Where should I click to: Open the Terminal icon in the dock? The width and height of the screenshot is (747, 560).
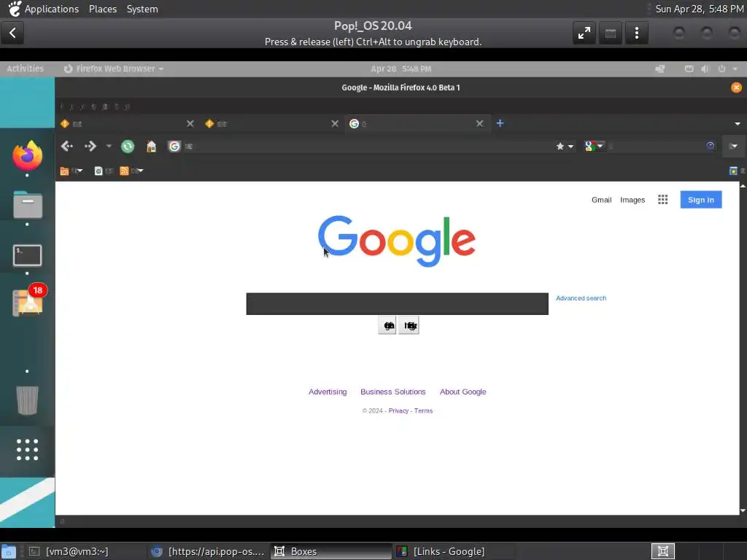click(x=27, y=255)
